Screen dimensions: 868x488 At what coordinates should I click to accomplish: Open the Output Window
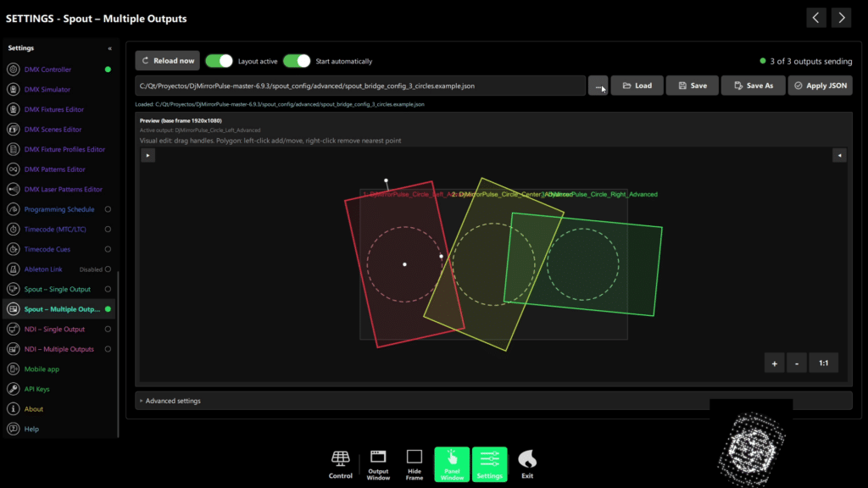378,464
